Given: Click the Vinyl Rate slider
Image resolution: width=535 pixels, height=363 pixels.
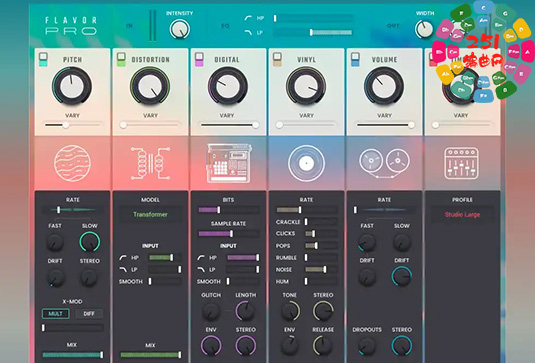Looking at the screenshot, I should [306, 210].
